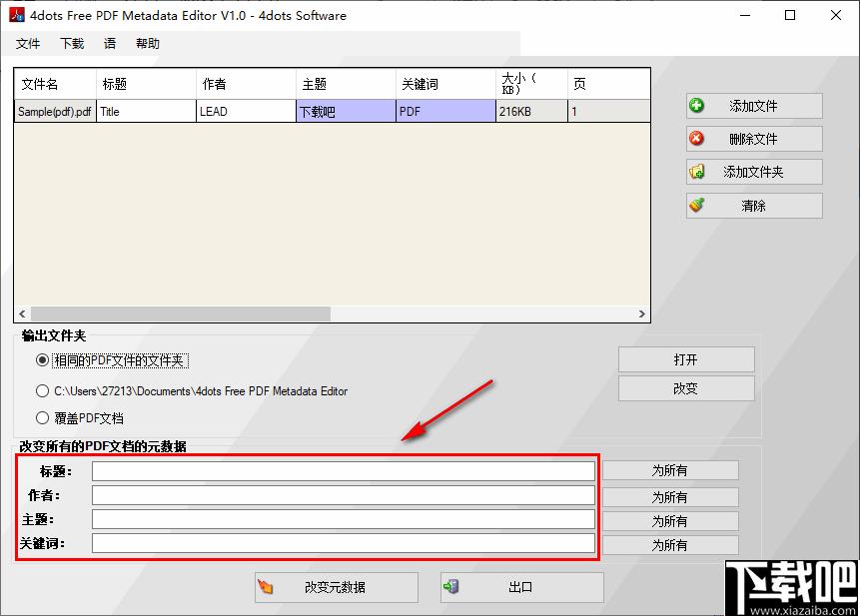Click the Change Metadata button icon
The image size is (860, 616).
[266, 586]
